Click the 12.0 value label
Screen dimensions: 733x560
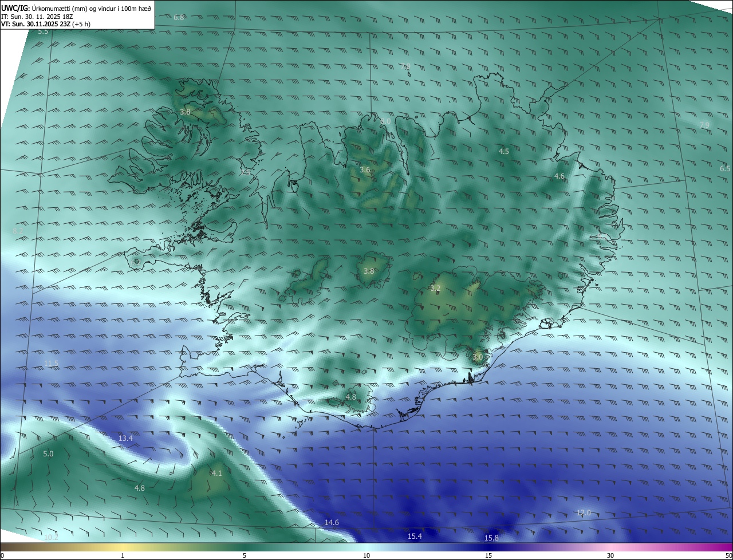tap(583, 513)
